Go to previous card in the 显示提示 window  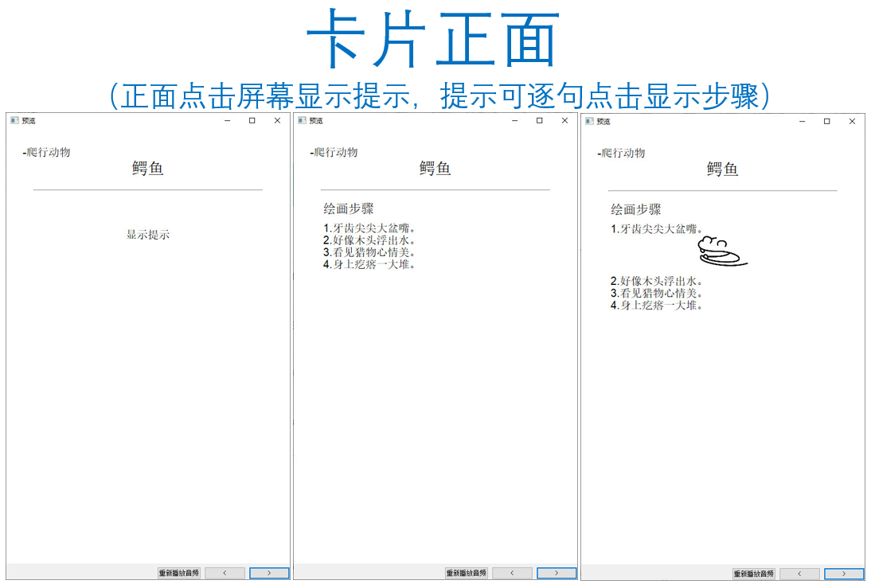tap(225, 573)
